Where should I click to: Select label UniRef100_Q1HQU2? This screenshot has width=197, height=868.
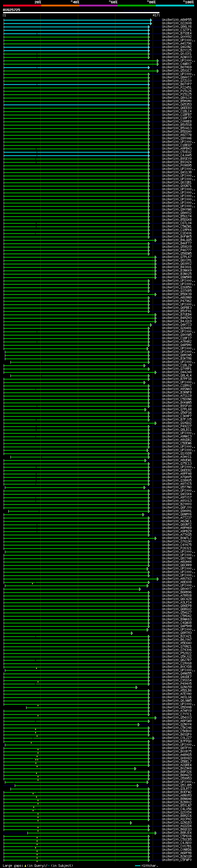pos(177,423)
